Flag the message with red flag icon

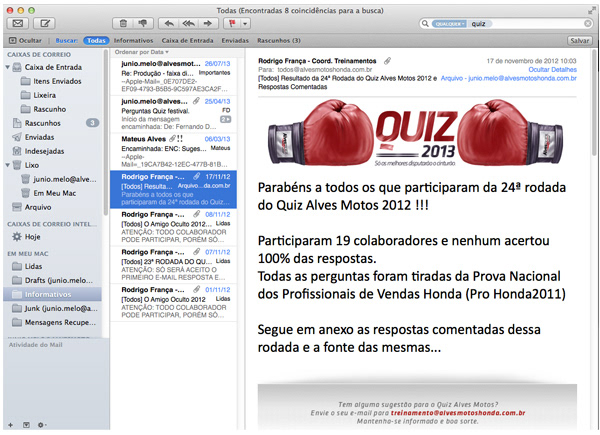point(232,24)
